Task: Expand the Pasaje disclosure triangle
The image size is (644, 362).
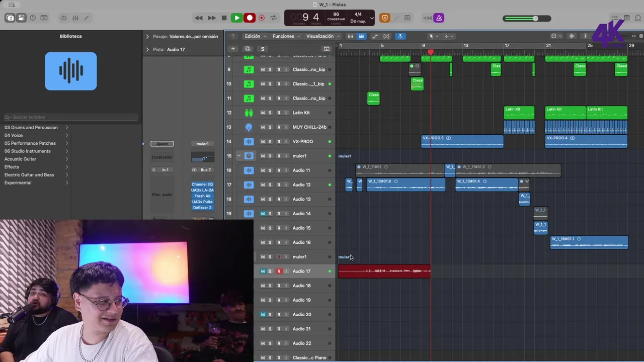Action: [147, 37]
